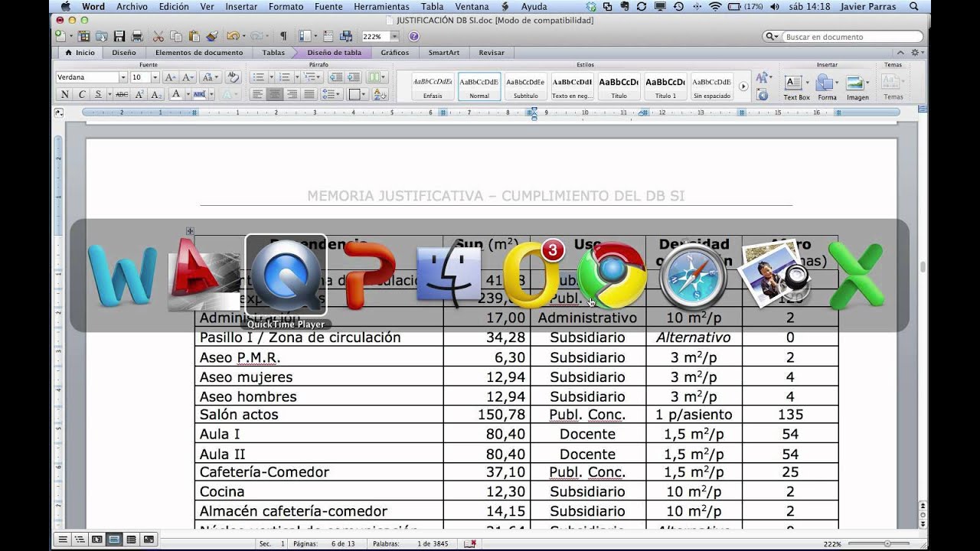This screenshot has width=980, height=551.
Task: Switch to Elementos de documento tab
Action: tap(199, 53)
